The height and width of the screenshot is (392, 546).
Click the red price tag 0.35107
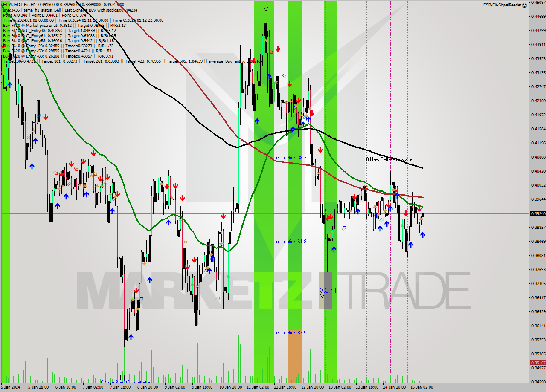coord(537,363)
